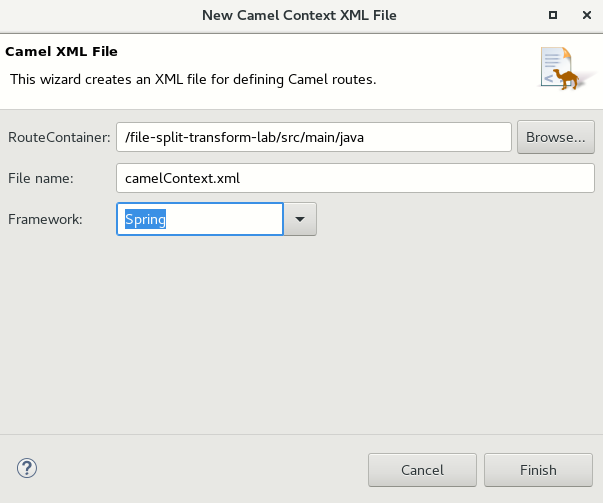Expand the Framework dropdown arrow
This screenshot has height=503, width=603.
click(x=300, y=219)
